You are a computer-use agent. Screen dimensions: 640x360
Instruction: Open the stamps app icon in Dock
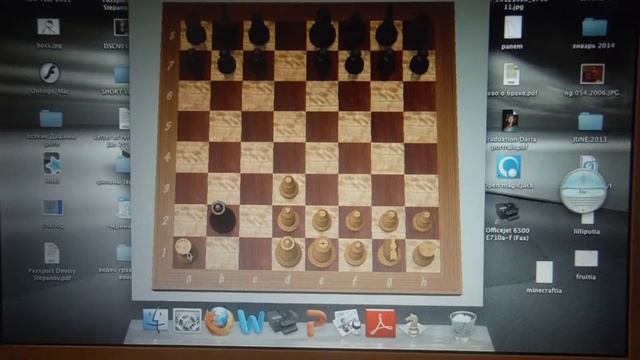tap(187, 320)
